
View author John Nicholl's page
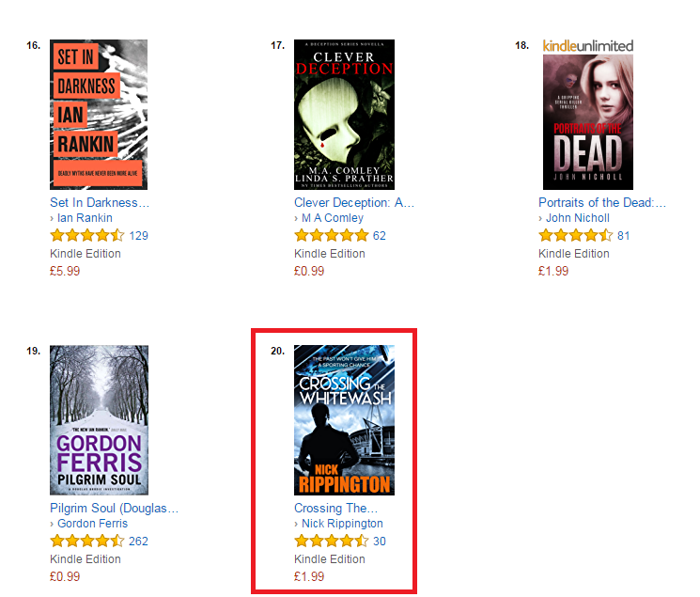coord(578,218)
